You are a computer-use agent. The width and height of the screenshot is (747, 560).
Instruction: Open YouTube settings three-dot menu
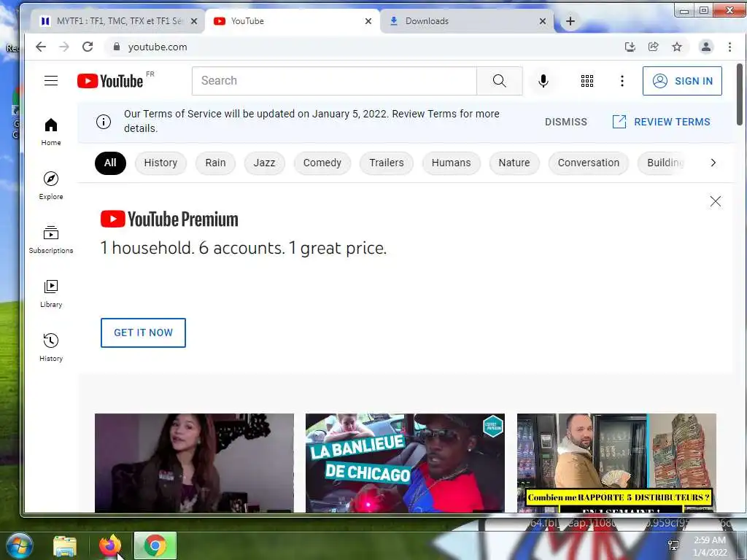[622, 81]
